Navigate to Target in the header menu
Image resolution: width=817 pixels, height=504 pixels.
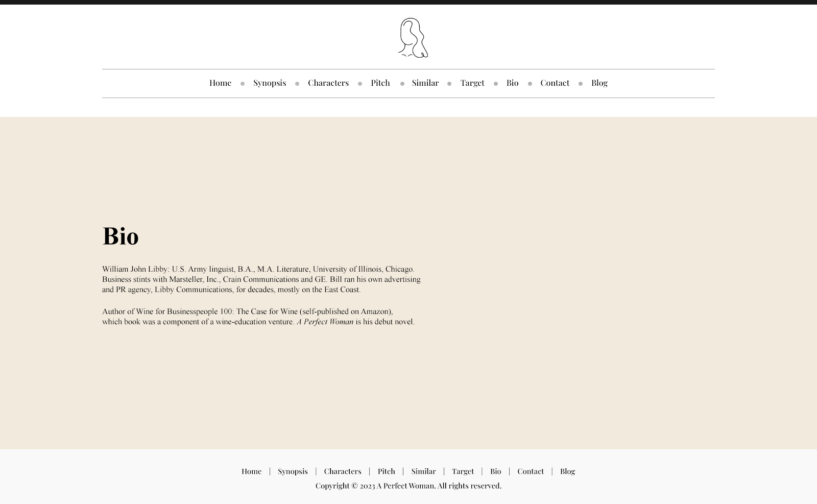coord(472,83)
